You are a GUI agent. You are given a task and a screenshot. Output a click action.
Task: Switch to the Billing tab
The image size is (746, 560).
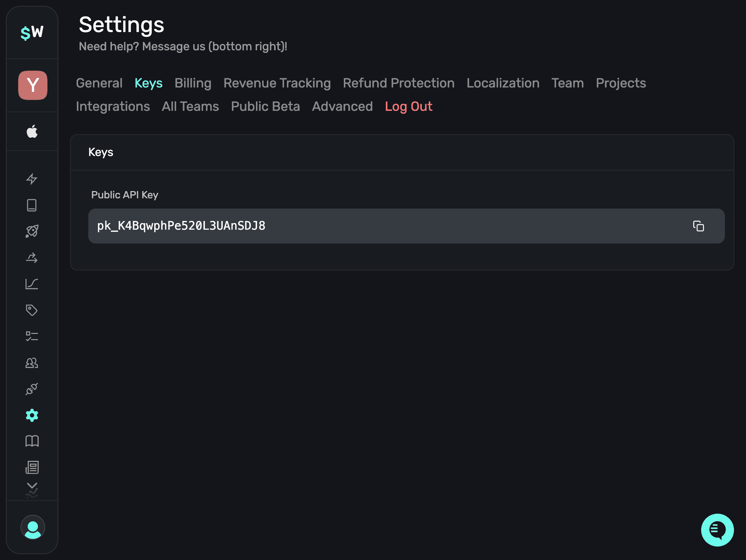(193, 83)
